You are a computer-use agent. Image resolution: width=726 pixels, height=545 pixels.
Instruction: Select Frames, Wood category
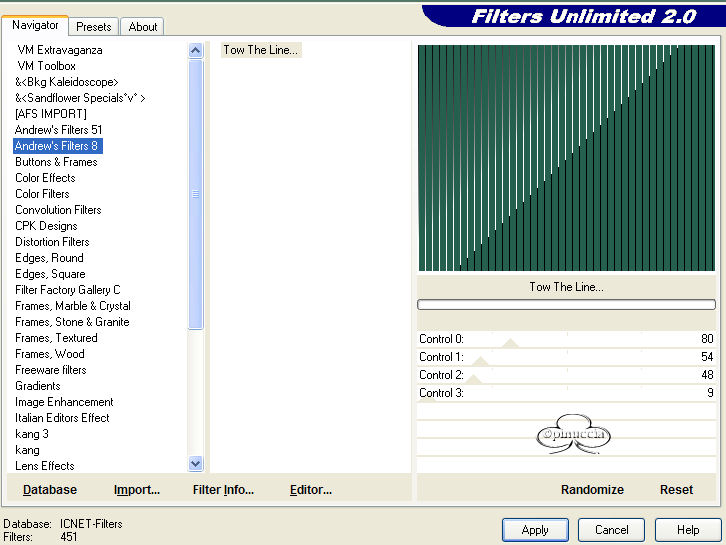[x=50, y=354]
